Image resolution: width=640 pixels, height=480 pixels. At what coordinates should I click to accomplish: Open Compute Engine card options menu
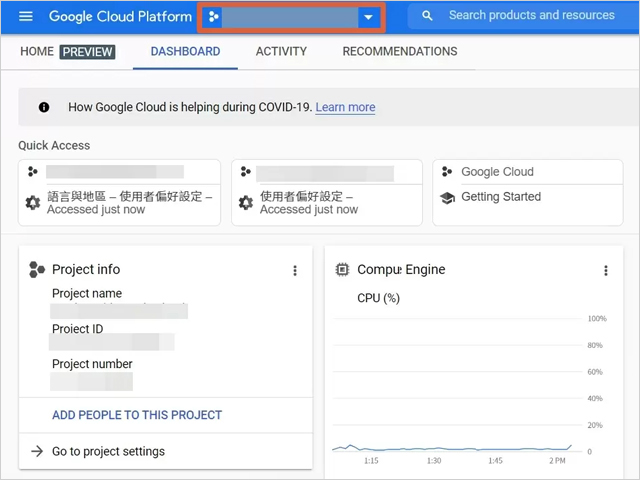(x=606, y=270)
